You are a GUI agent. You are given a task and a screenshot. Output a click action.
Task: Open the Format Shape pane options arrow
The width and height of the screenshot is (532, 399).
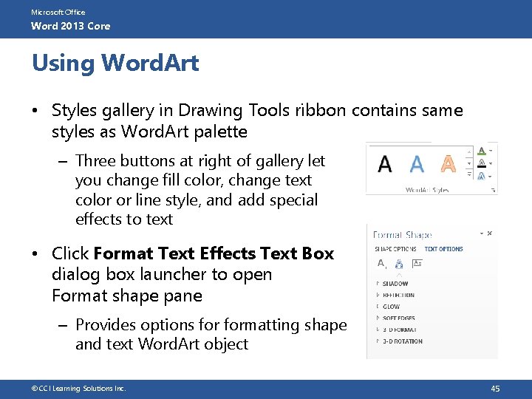pos(482,233)
